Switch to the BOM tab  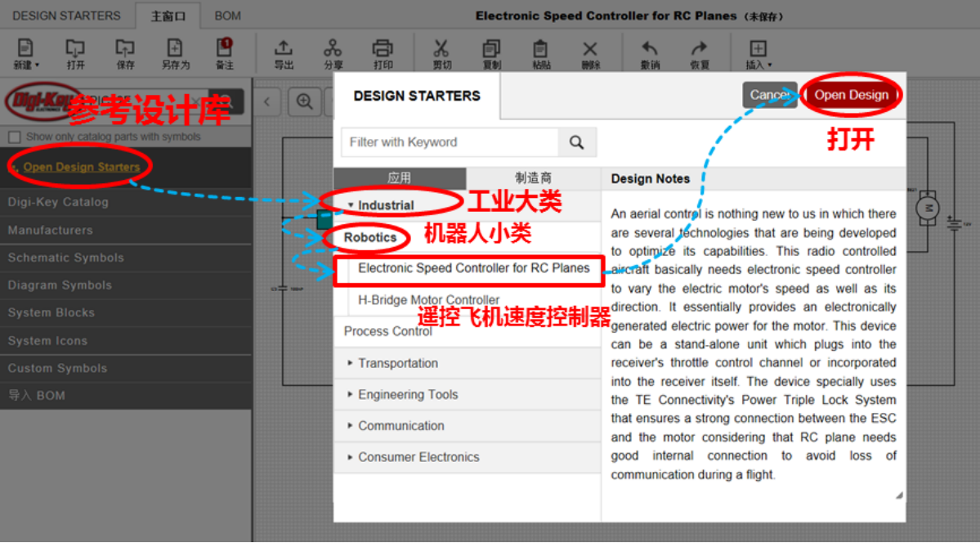click(226, 15)
